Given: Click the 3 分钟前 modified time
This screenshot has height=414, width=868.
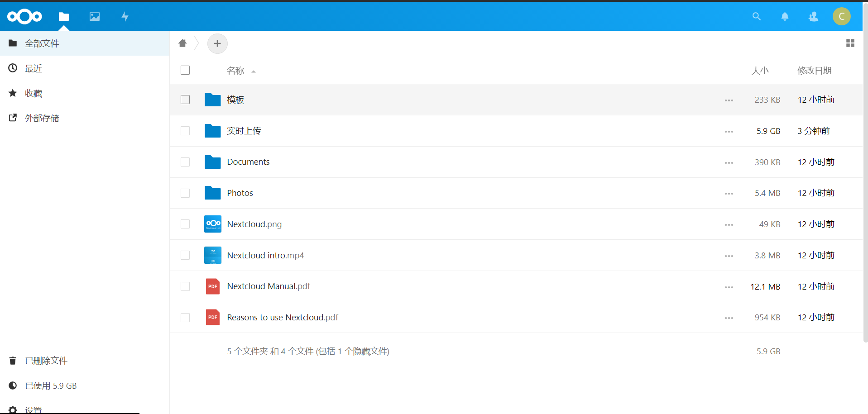Looking at the screenshot, I should [814, 131].
